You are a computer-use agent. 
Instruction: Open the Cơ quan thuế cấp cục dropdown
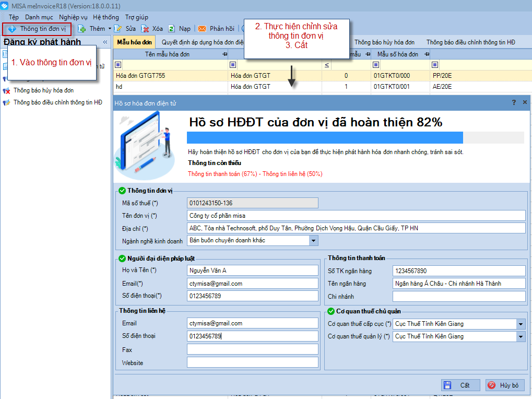(521, 324)
